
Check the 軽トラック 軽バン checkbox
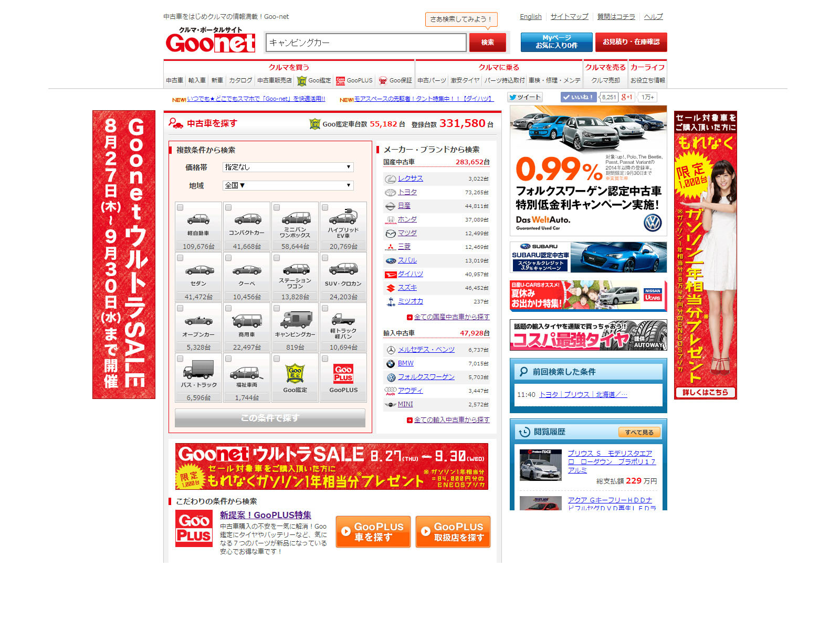click(x=325, y=308)
